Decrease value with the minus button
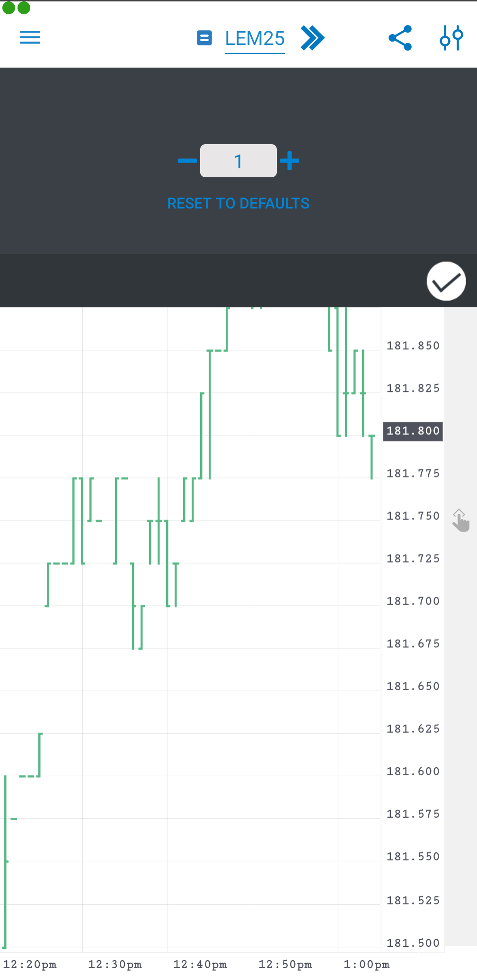The image size is (477, 980). coord(187,161)
